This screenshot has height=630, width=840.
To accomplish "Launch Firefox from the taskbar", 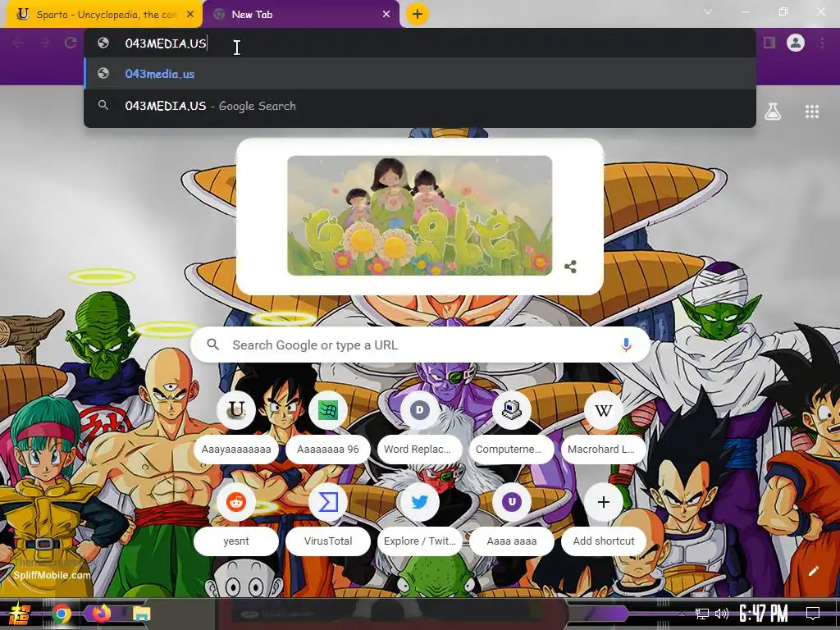I will (101, 613).
